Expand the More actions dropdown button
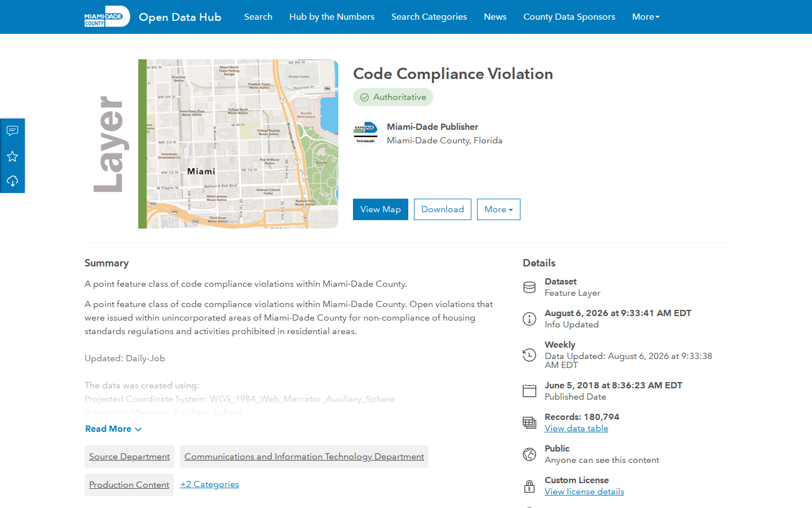Screen dimensions: 812x508 [498, 209]
